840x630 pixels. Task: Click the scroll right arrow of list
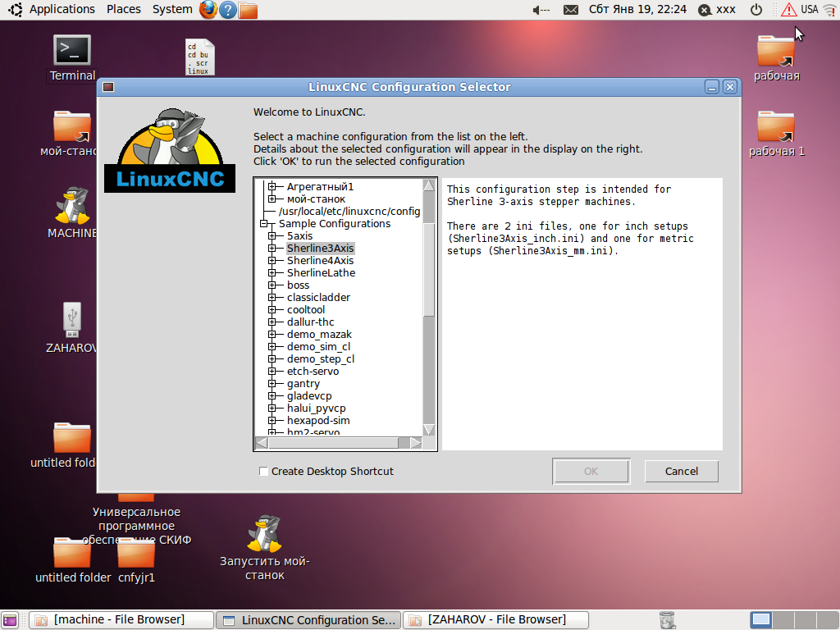(416, 443)
